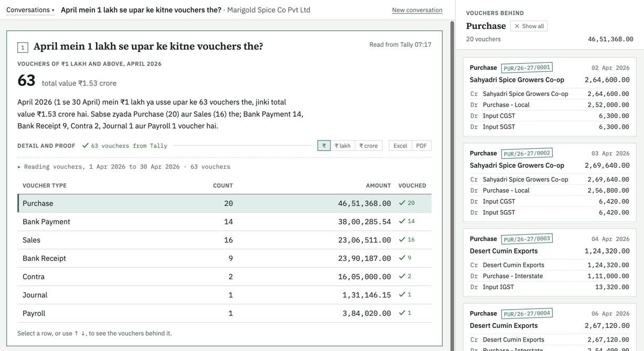Click the Amount column header
Screen dimensions: 644x351
click(378, 185)
